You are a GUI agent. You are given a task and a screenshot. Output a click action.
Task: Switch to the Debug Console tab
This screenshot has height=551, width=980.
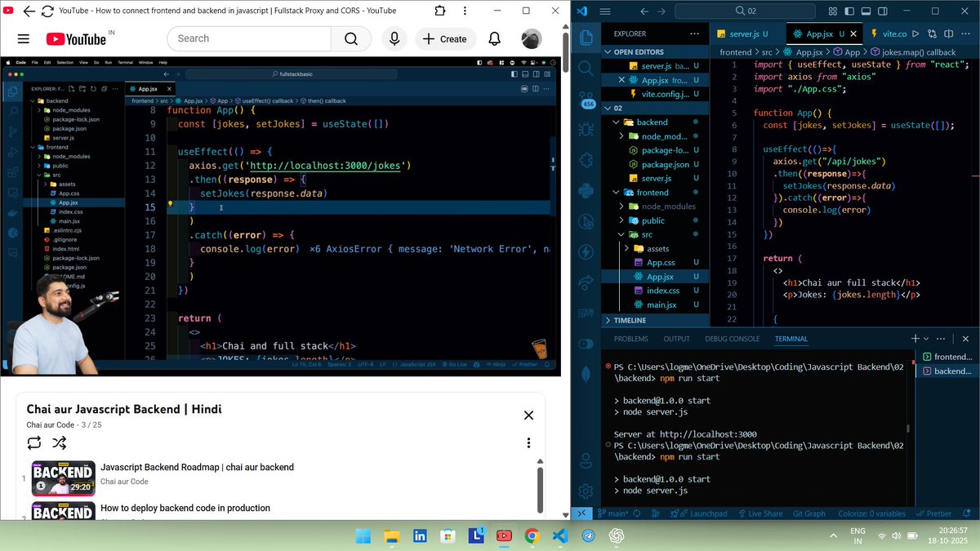[x=732, y=339]
